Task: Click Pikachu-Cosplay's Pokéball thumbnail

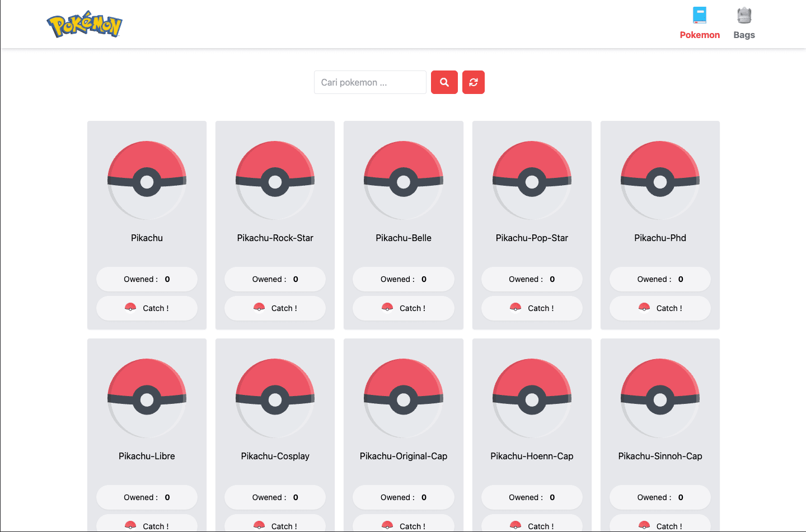Action: coord(275,397)
